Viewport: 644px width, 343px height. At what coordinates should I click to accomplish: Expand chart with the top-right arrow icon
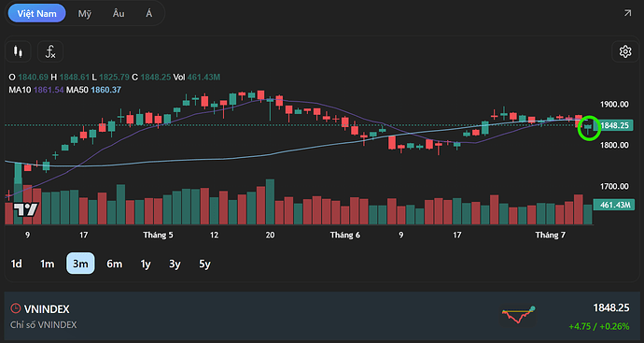pyautogui.click(x=627, y=14)
